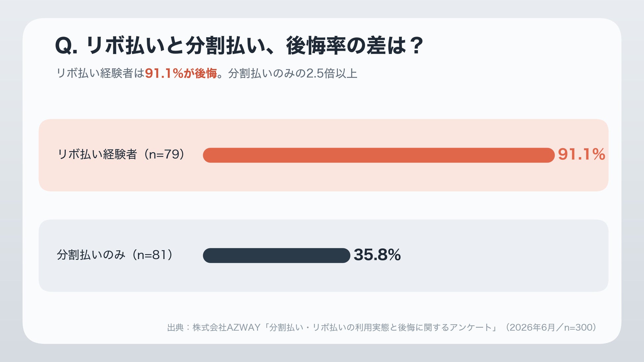
Task: Click the title リボ払いと分割払い、後悔率の差は？
Action: [255, 46]
